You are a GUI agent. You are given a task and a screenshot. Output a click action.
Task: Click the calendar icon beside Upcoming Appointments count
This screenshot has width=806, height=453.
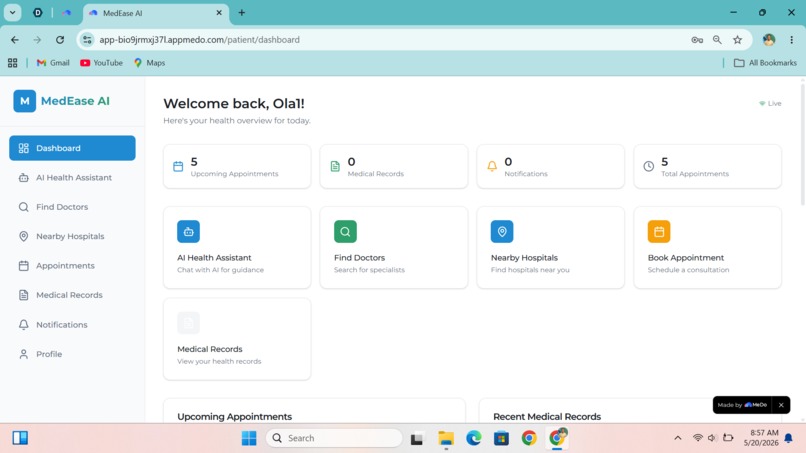point(178,166)
